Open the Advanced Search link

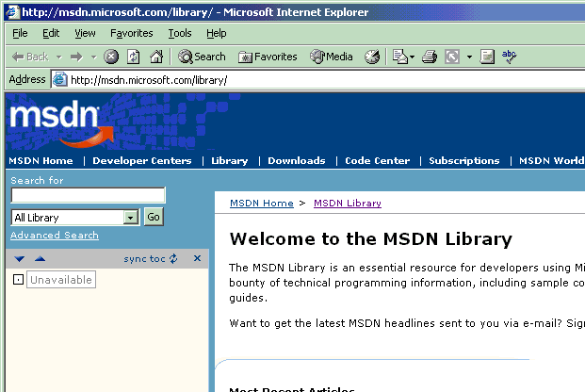[x=55, y=236]
